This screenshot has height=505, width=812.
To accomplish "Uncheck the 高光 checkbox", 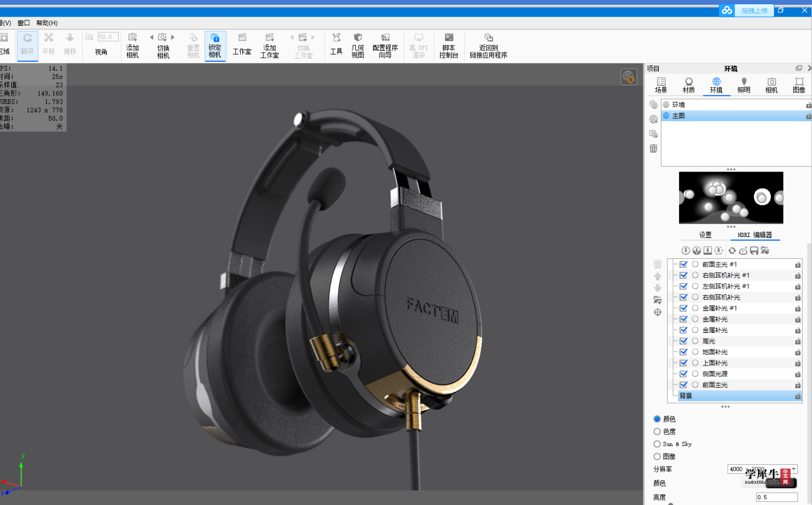I will [x=683, y=341].
